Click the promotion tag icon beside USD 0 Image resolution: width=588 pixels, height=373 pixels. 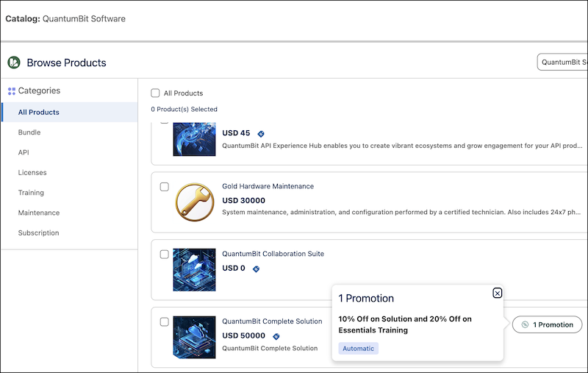click(x=256, y=269)
